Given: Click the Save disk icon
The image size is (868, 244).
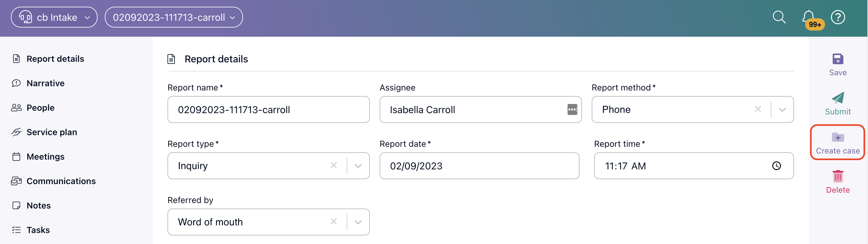Looking at the screenshot, I should click(x=838, y=59).
